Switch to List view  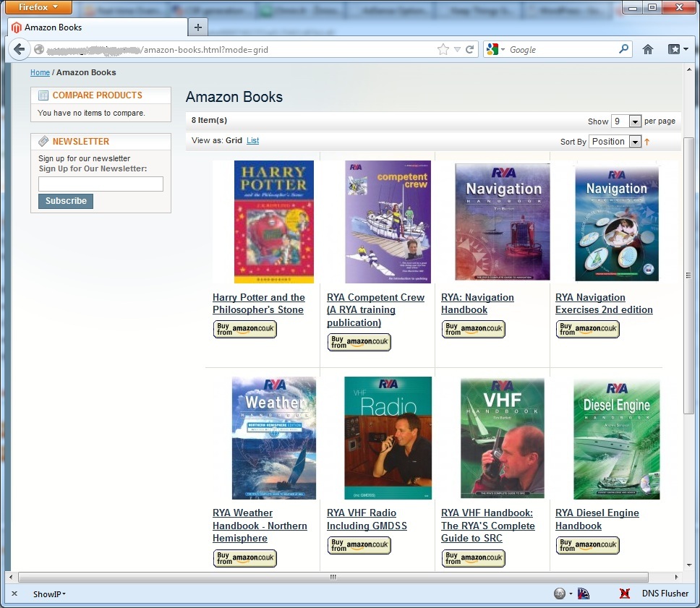pos(252,141)
